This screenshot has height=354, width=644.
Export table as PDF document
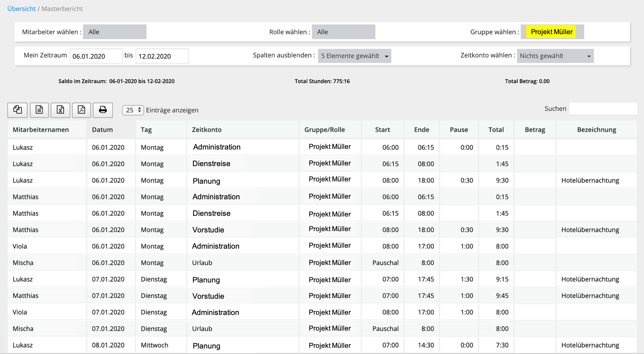(x=81, y=110)
